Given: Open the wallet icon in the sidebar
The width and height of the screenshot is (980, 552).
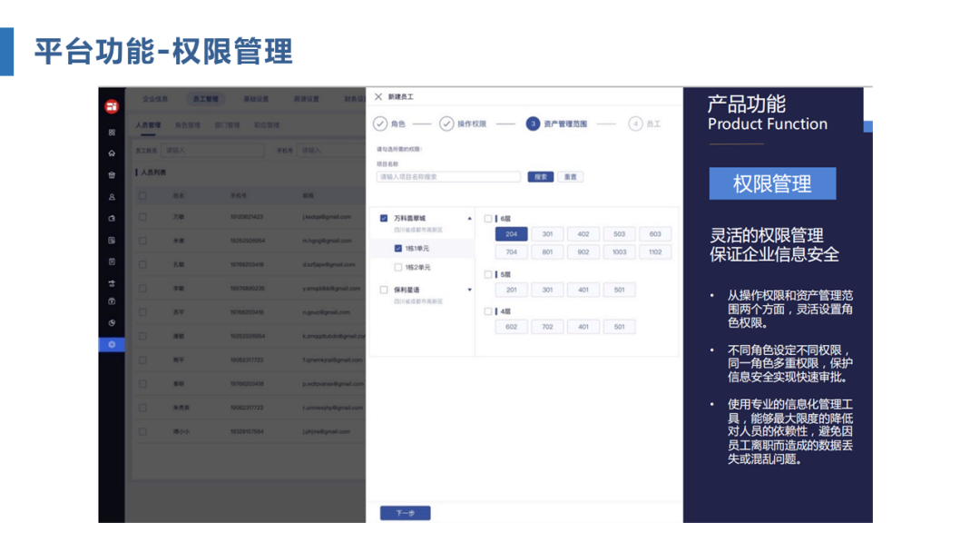Looking at the screenshot, I should (x=112, y=219).
